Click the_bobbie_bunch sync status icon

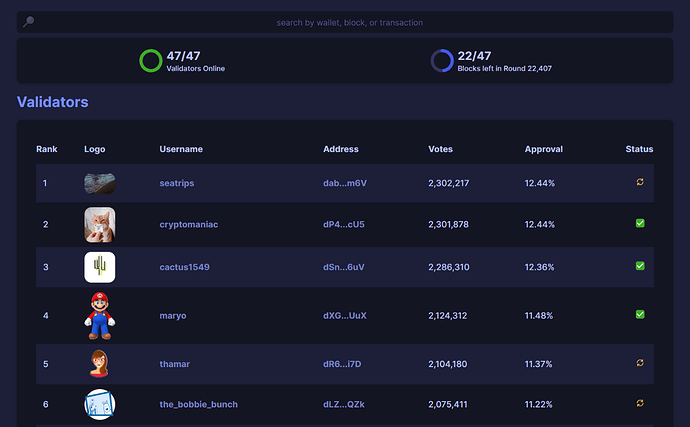[640, 403]
